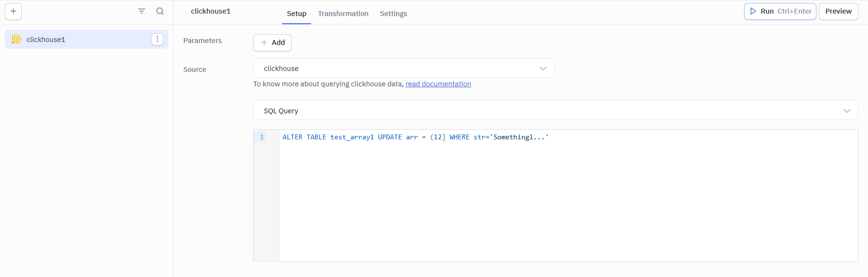Go to the Settings tab
This screenshot has height=277, width=868.
[393, 13]
